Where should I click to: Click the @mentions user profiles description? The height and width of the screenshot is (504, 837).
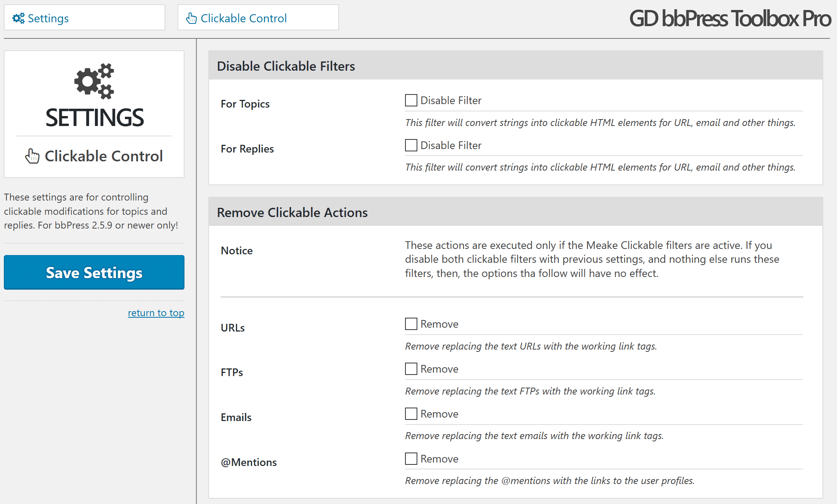pyautogui.click(x=550, y=481)
